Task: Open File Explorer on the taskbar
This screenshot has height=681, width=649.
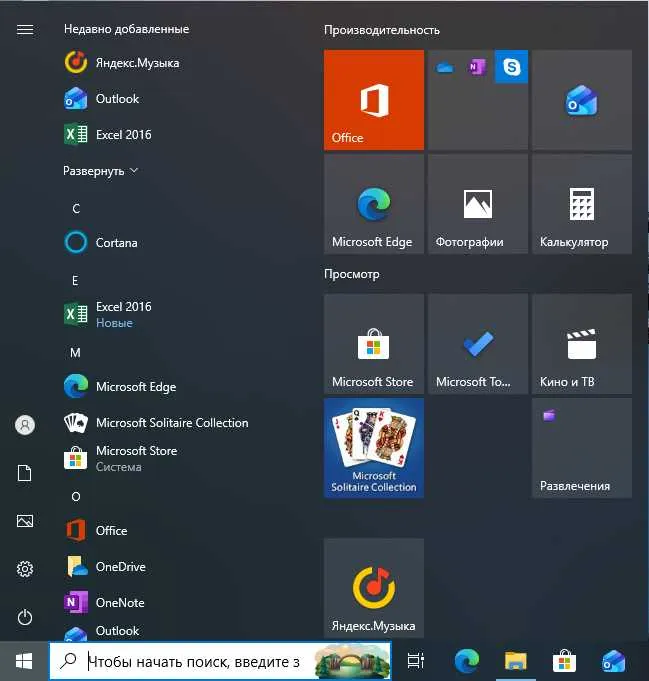Action: coord(516,661)
